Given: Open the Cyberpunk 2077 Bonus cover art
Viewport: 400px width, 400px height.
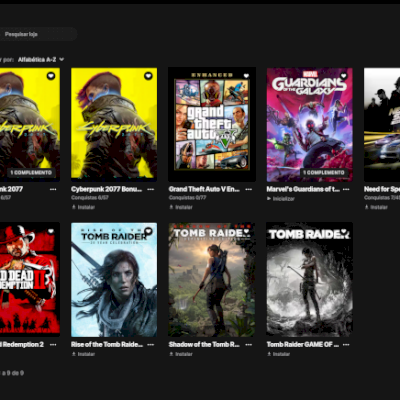Looking at the screenshot, I should 114,124.
